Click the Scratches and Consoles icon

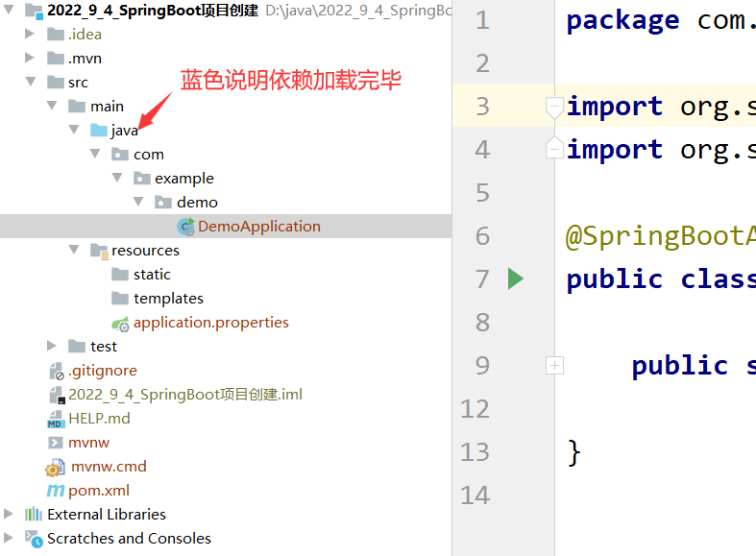[34, 539]
